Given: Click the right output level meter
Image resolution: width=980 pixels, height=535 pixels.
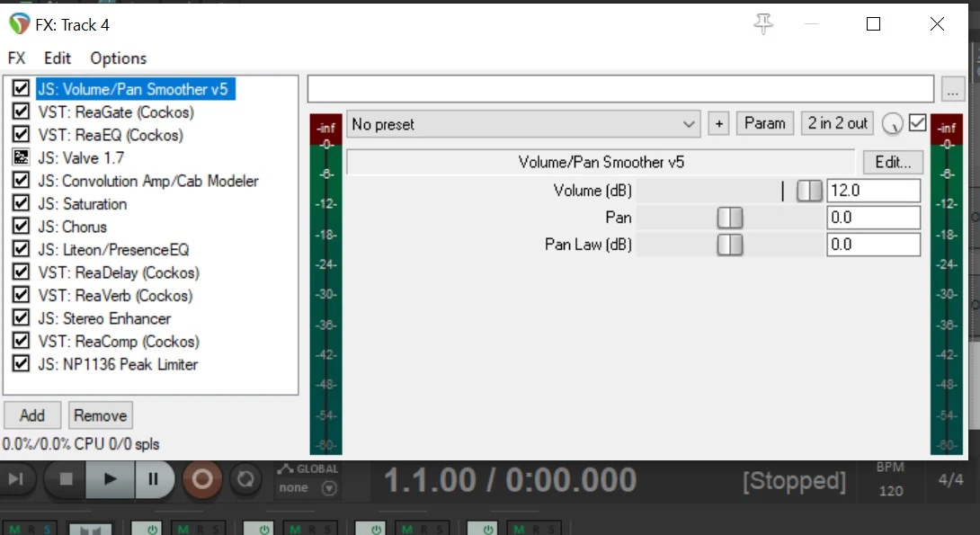Looking at the screenshot, I should click(947, 284).
